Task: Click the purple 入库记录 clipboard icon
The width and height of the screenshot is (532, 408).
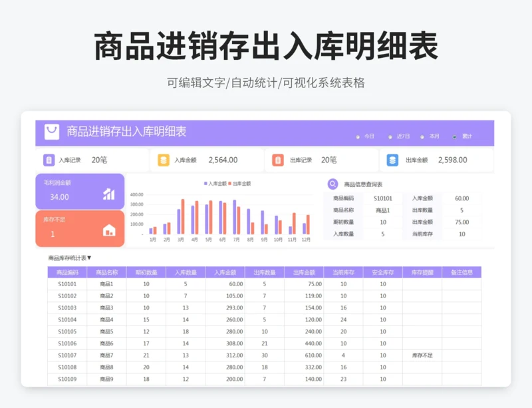Action: (x=49, y=160)
